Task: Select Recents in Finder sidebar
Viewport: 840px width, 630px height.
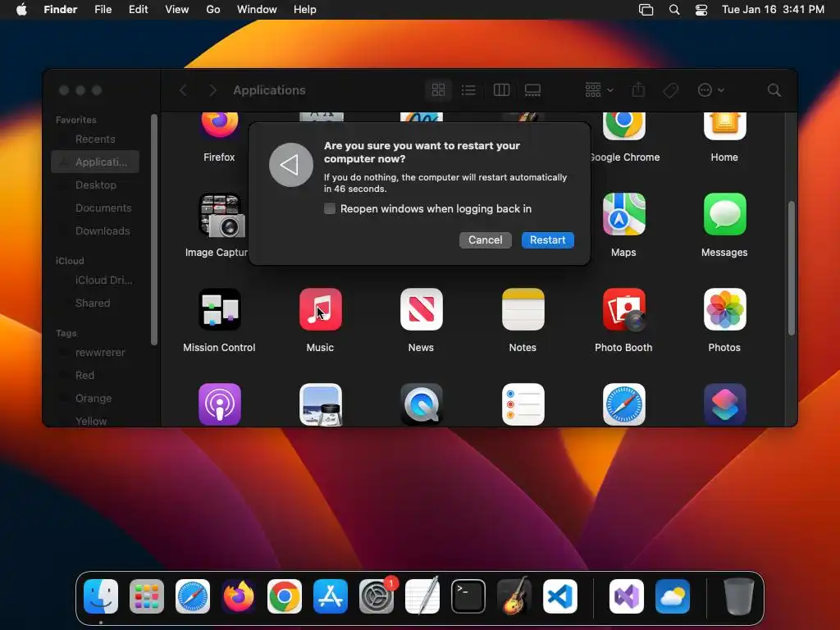Action: pos(95,139)
